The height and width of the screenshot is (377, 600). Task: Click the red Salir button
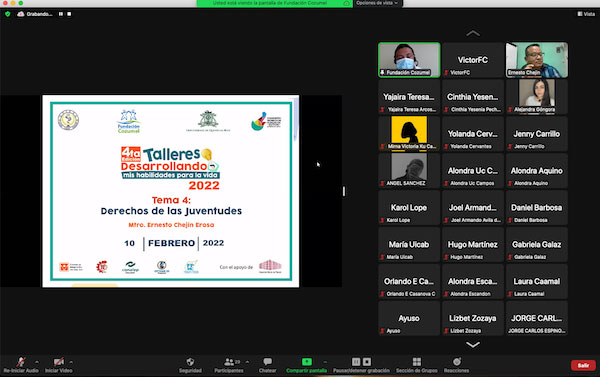click(583, 366)
